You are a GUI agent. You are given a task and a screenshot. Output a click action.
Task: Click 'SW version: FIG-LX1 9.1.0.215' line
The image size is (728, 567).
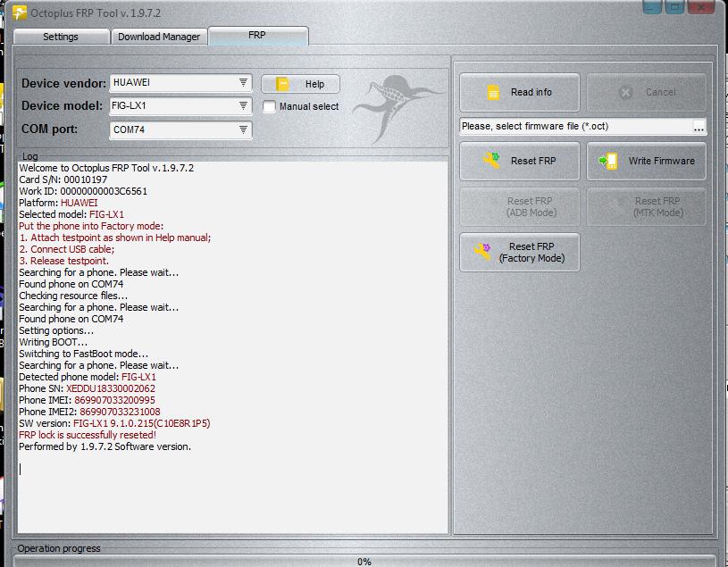point(114,423)
